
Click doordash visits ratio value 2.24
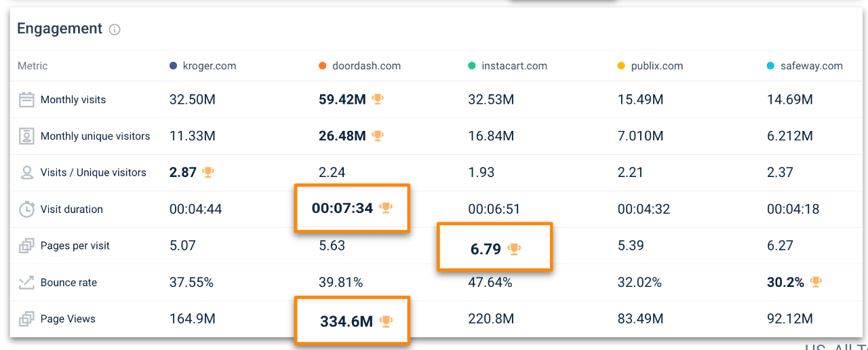pos(332,173)
